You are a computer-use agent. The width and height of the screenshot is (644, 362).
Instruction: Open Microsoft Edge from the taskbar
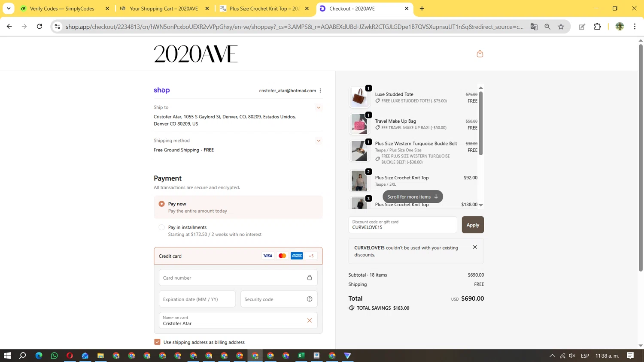coord(39,356)
